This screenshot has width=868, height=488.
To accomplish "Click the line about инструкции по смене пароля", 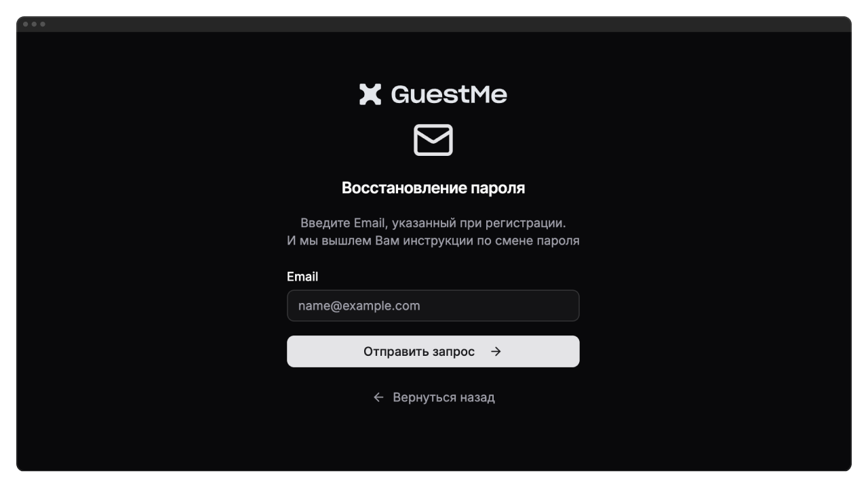I will coord(433,241).
